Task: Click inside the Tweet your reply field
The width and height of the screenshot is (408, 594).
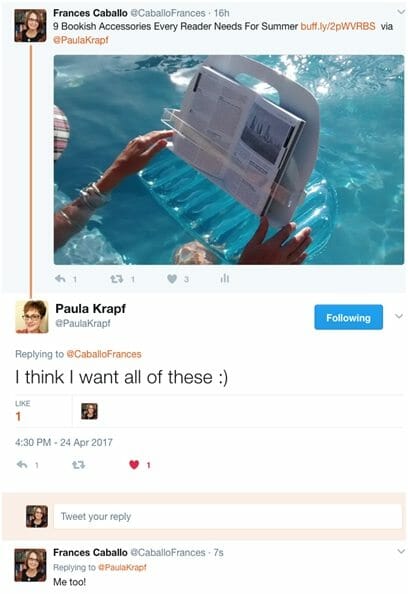Action: [x=228, y=516]
